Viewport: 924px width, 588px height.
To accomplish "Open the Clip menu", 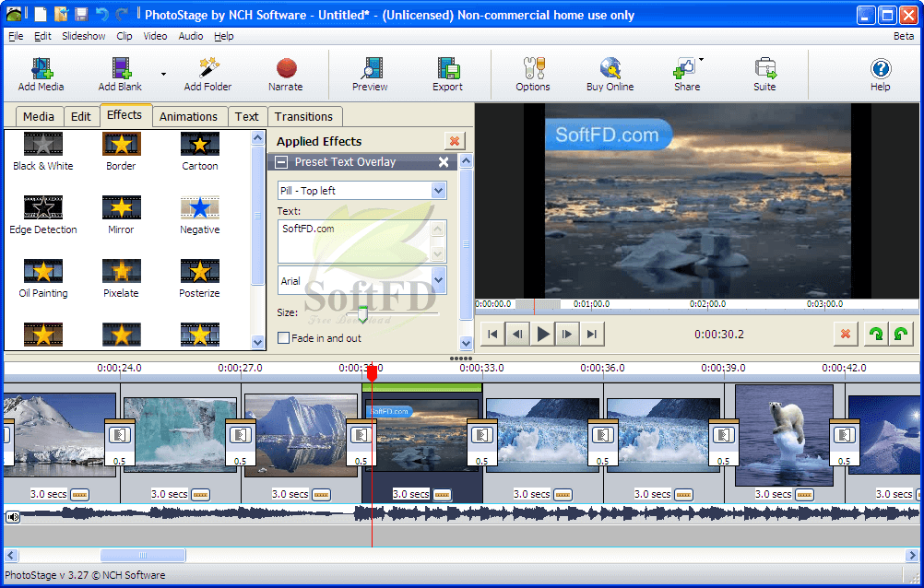I will point(124,36).
